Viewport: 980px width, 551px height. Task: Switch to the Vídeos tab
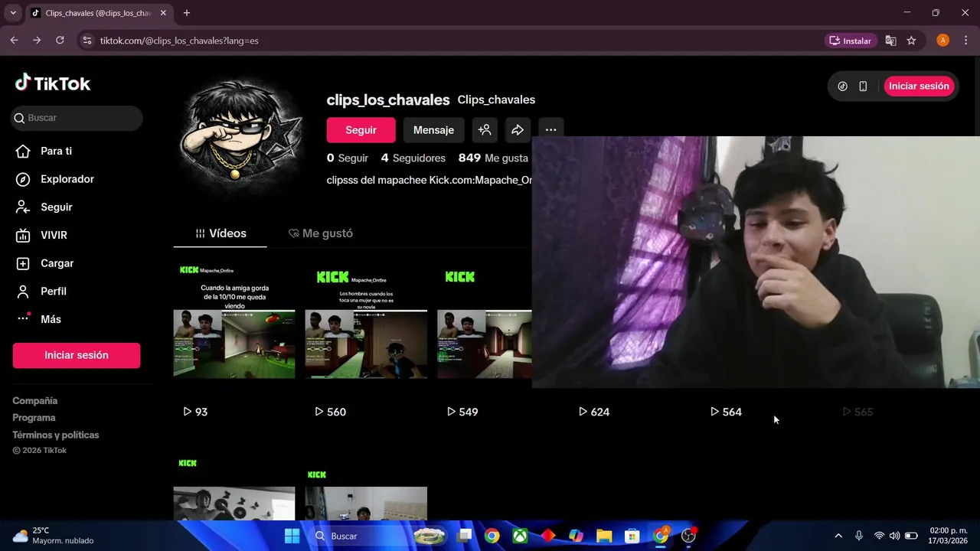[x=220, y=233]
